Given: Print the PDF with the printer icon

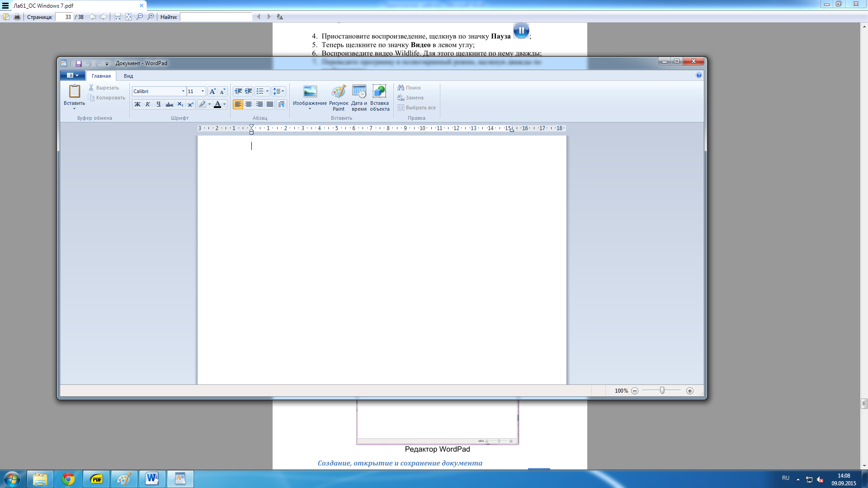Looking at the screenshot, I should click(x=17, y=17).
